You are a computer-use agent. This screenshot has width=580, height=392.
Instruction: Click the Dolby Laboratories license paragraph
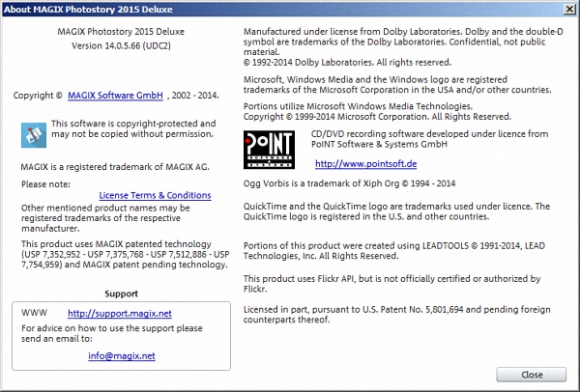point(403,47)
